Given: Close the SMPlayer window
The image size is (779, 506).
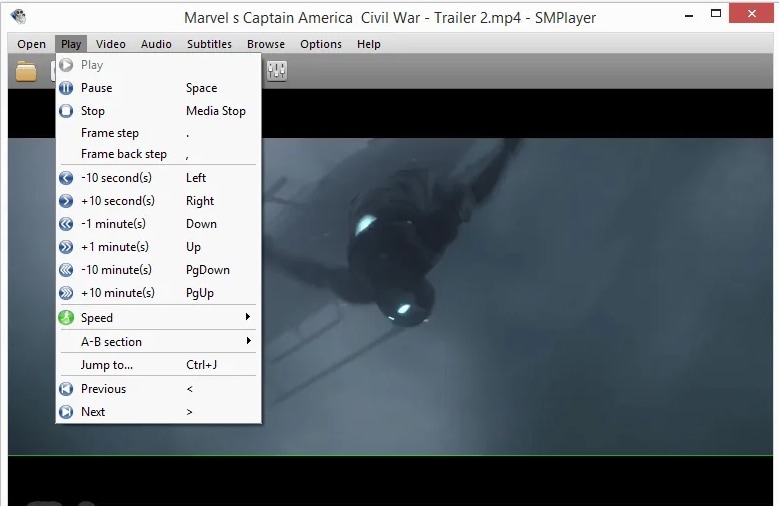Looking at the screenshot, I should coord(751,13).
